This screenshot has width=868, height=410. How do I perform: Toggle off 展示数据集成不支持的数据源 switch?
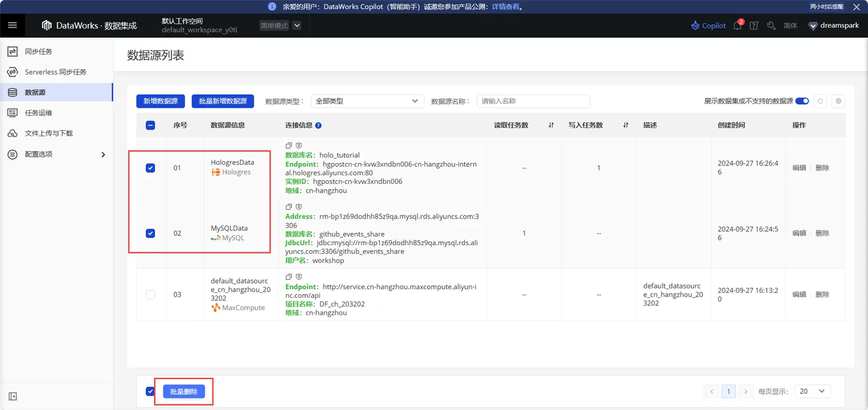click(x=802, y=101)
